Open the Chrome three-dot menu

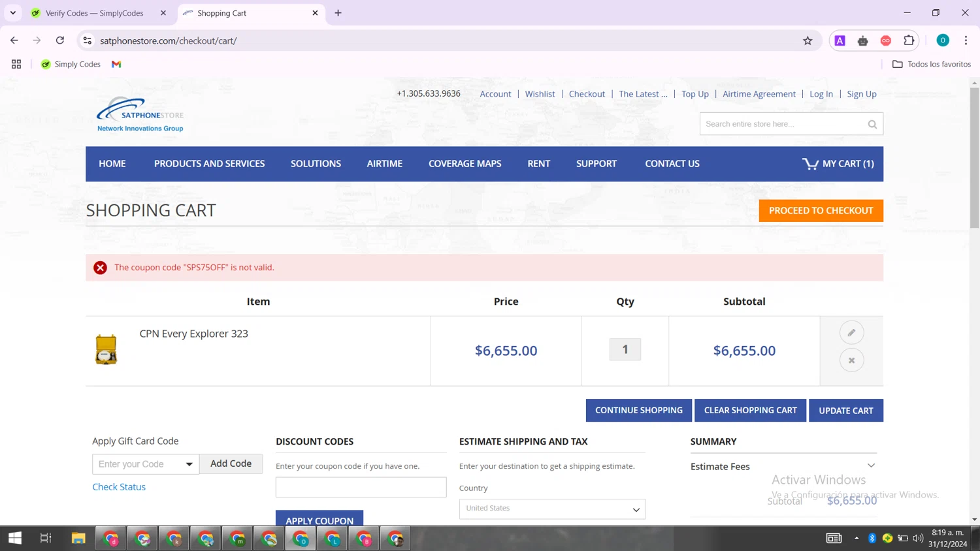click(966, 40)
